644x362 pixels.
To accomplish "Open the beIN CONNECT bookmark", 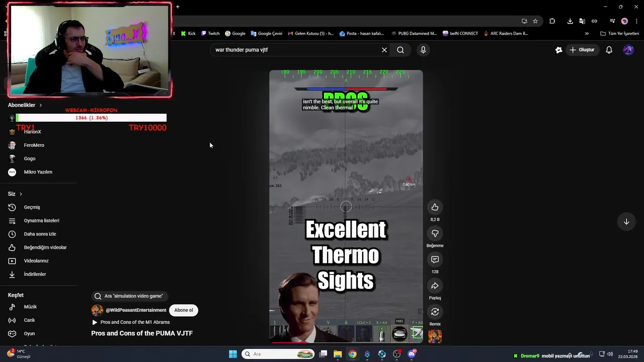I will click(x=460, y=34).
